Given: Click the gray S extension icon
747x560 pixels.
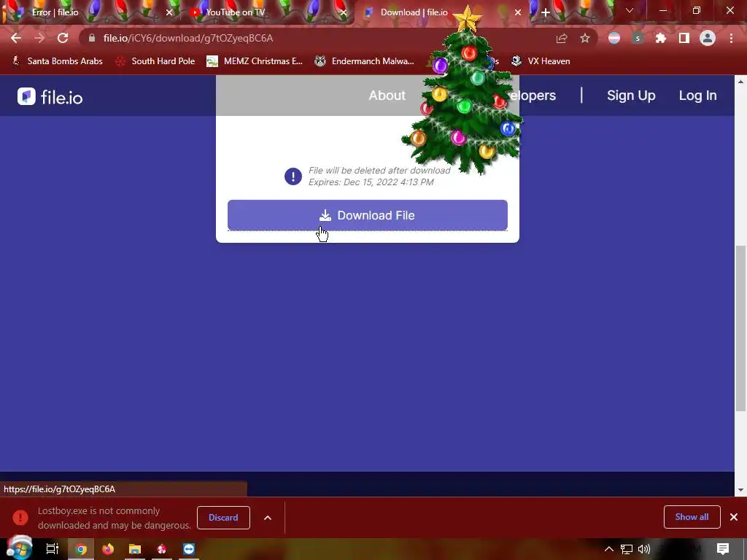Looking at the screenshot, I should click(x=638, y=39).
